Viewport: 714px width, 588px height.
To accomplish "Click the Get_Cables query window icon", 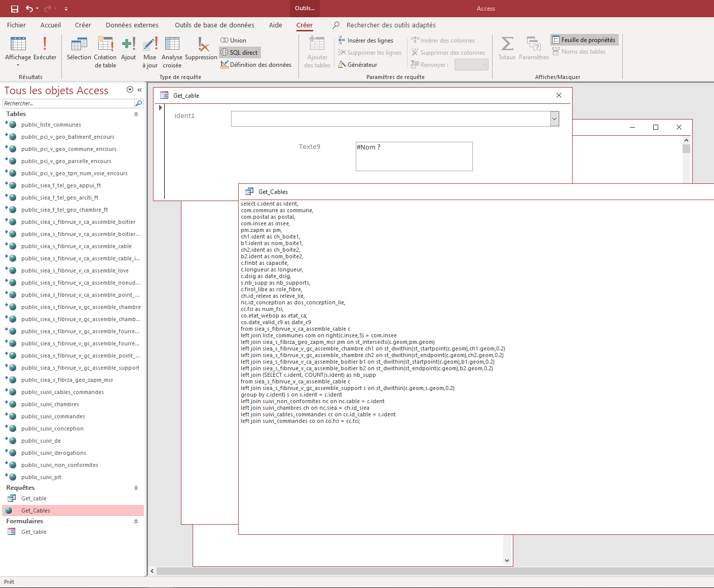I will (249, 191).
